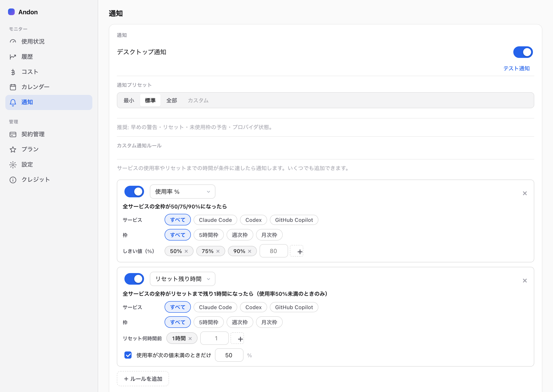This screenshot has width=553, height=392.
Task: Select すべて service in reset rule
Action: tap(177, 307)
